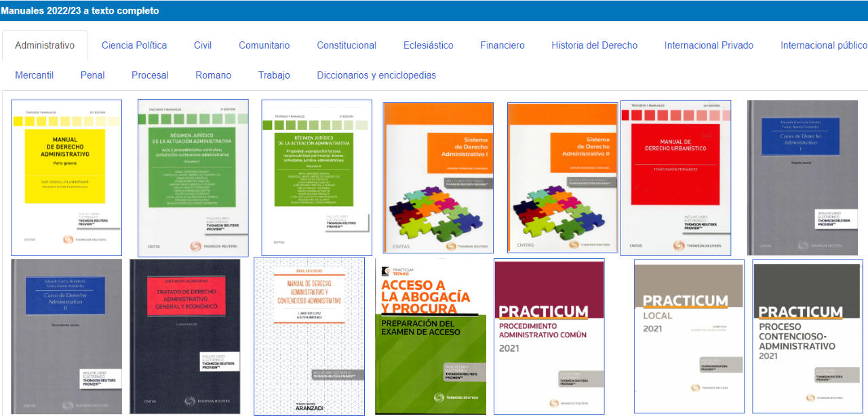Viewport: 868px width, 416px height.
Task: Click the Constitucional tab
Action: (347, 45)
